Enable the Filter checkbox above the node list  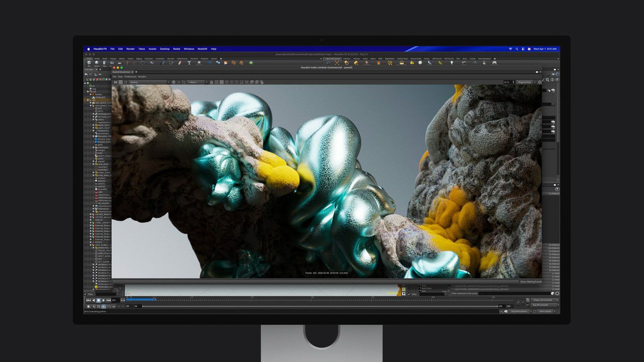[x=86, y=294]
